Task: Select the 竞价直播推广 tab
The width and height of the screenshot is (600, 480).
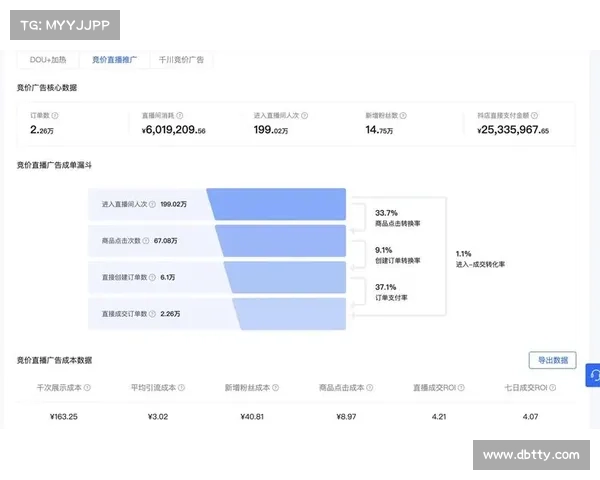Action: click(114, 60)
